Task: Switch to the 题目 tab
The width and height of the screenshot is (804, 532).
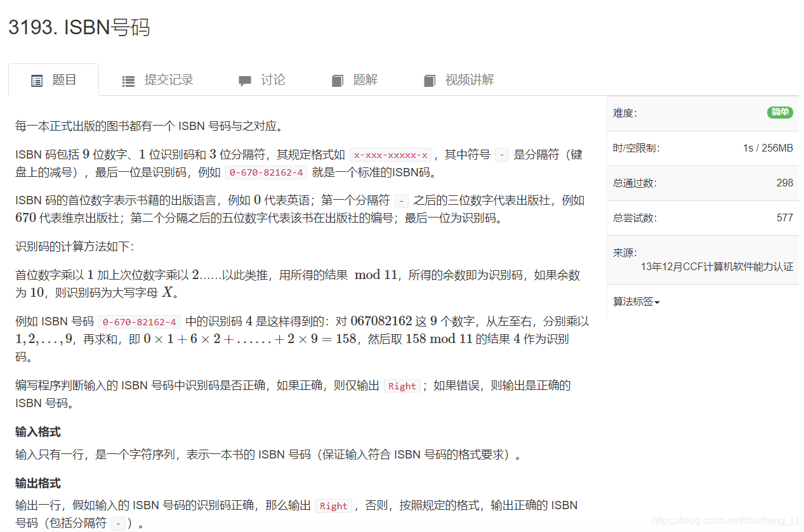Action: [53, 80]
